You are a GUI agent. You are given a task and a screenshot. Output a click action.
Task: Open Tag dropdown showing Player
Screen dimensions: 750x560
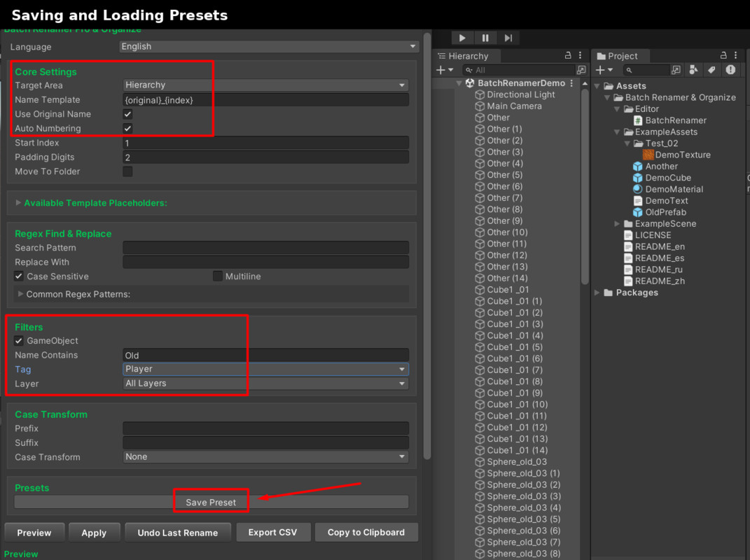click(x=265, y=369)
